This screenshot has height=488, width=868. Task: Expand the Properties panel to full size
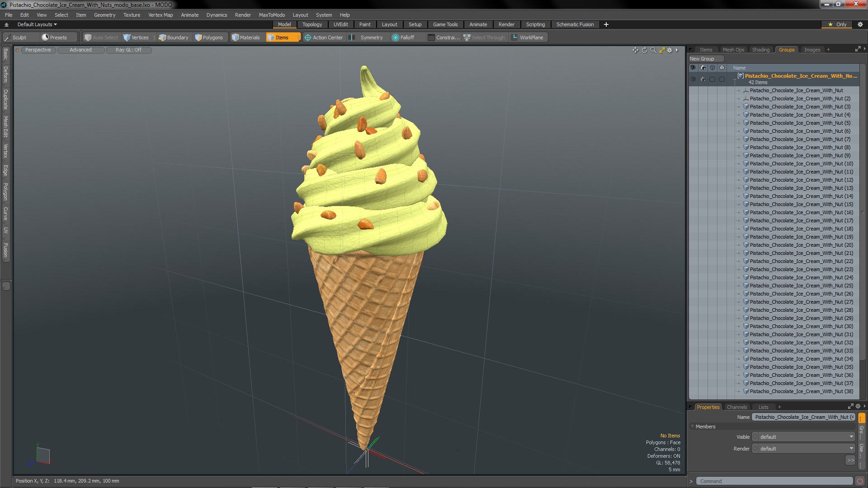click(x=850, y=406)
